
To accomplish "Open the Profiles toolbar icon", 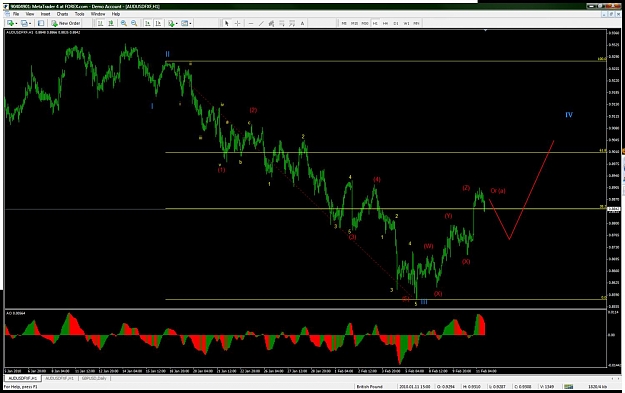I will pyautogui.click(x=24, y=24).
